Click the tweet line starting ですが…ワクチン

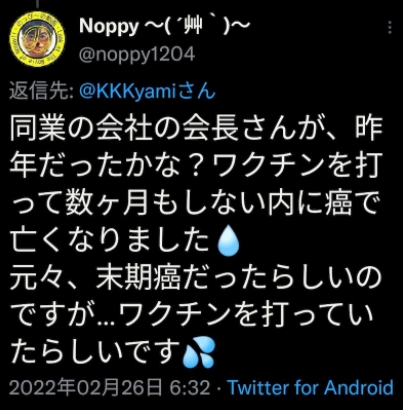click(x=193, y=315)
